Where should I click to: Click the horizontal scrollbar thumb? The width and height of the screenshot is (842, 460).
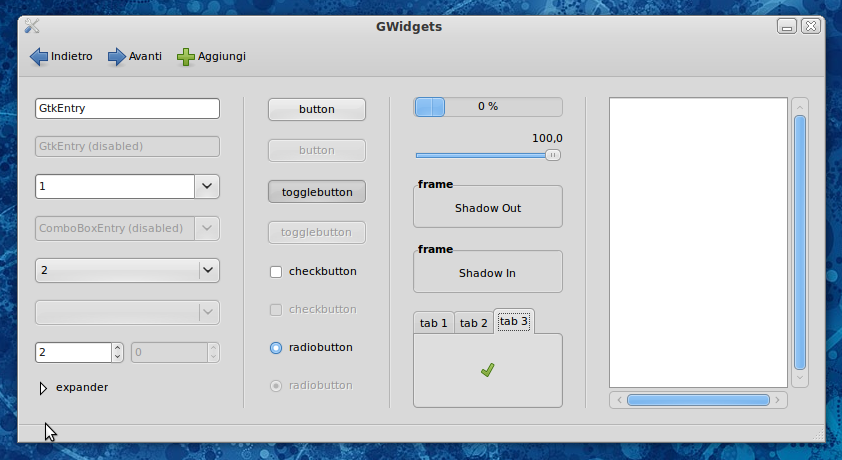698,400
